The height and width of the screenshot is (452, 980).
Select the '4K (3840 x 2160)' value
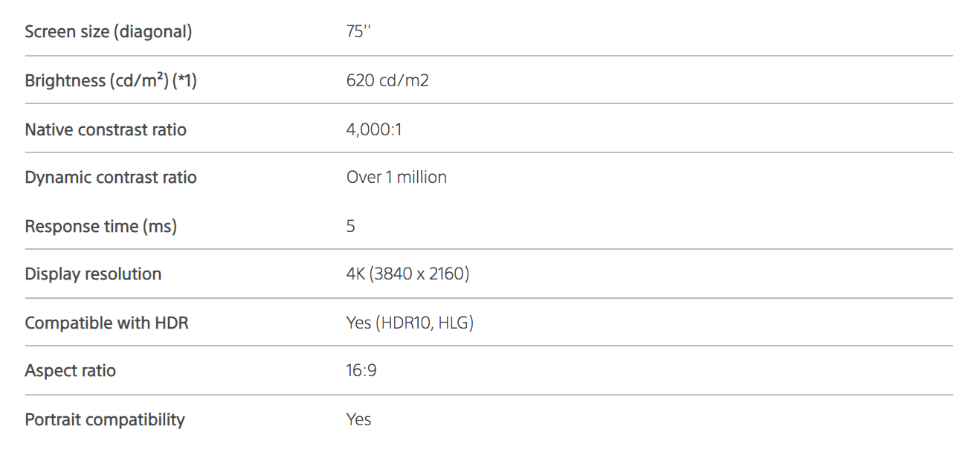(407, 274)
